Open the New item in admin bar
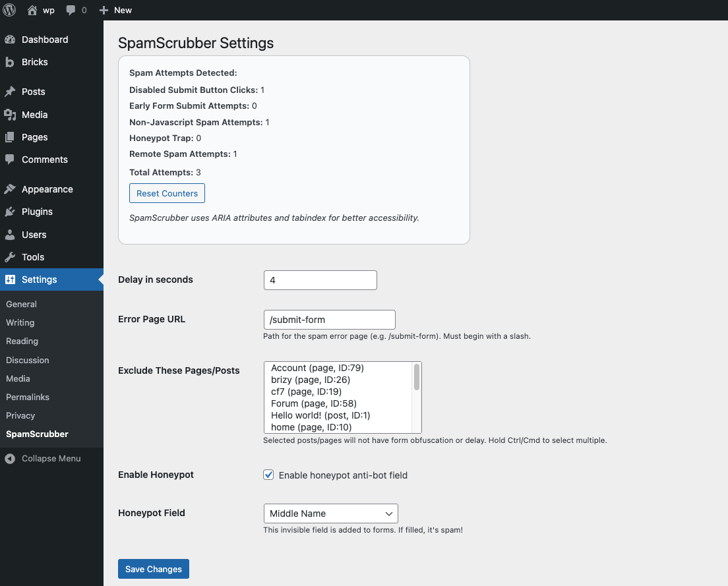Image resolution: width=728 pixels, height=586 pixels. click(x=115, y=10)
